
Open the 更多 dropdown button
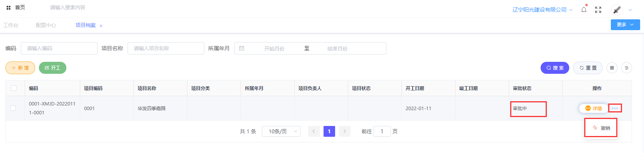pyautogui.click(x=625, y=24)
